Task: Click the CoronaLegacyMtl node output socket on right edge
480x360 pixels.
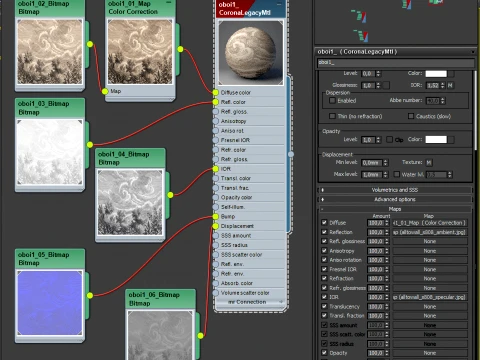Action: coord(291,154)
